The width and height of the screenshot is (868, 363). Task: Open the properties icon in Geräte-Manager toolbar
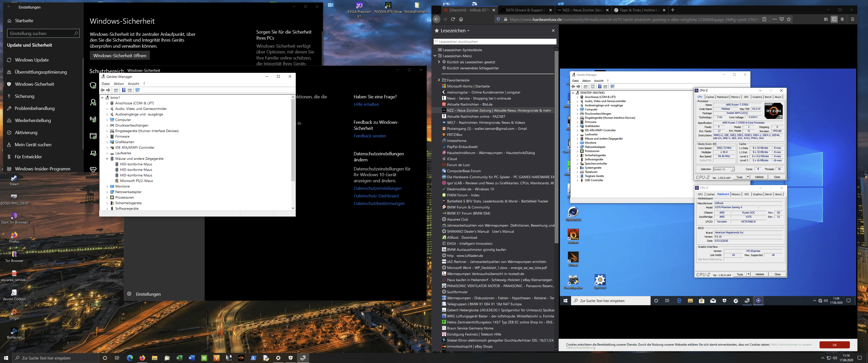pos(116,90)
